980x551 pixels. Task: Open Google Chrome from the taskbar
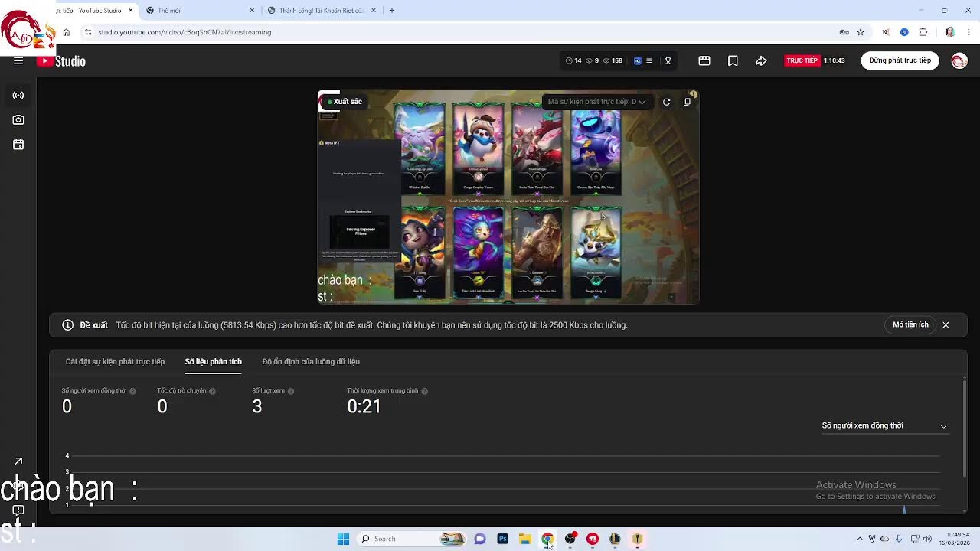point(547,539)
